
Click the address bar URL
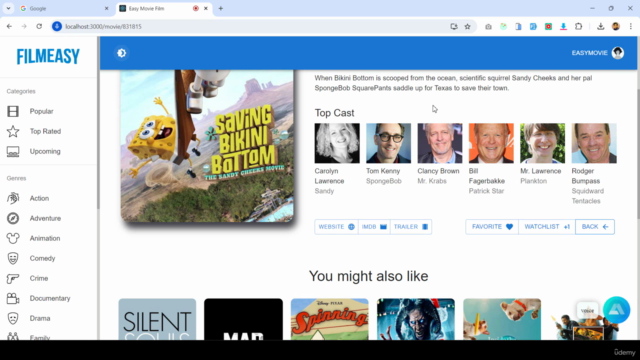(x=103, y=27)
